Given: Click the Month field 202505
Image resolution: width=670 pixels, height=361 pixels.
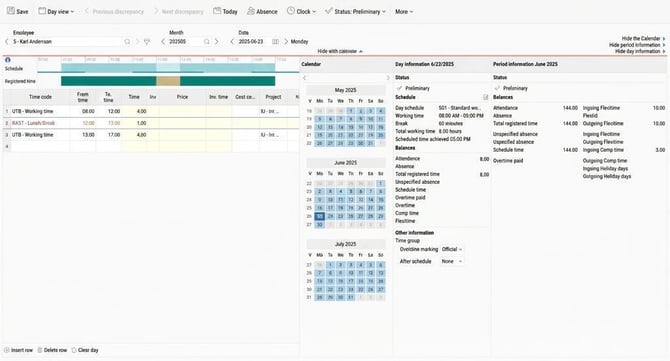Looking at the screenshot, I should coord(185,41).
